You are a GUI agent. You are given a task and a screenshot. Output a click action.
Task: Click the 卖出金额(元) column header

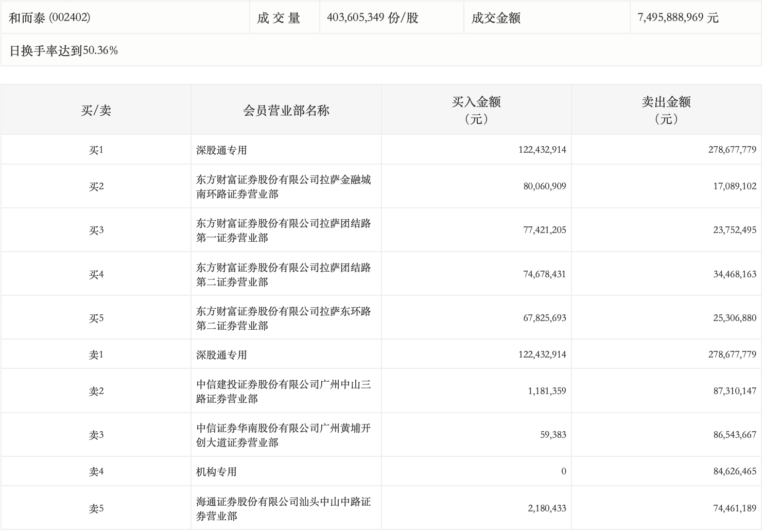point(666,110)
